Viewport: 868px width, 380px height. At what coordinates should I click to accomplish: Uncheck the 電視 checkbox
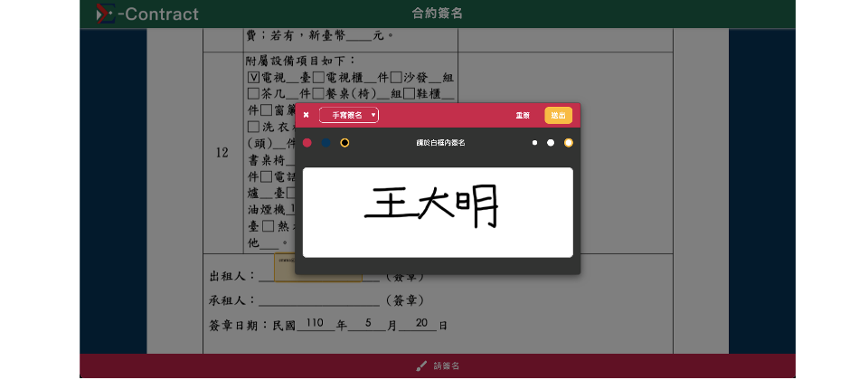[253, 78]
